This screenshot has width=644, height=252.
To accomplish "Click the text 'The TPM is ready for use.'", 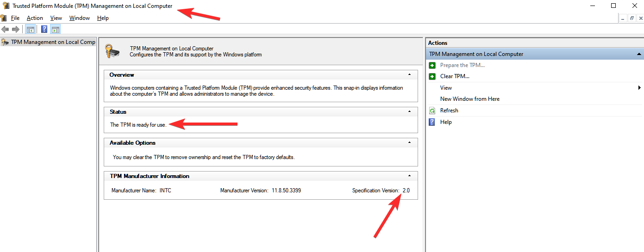I will (138, 125).
